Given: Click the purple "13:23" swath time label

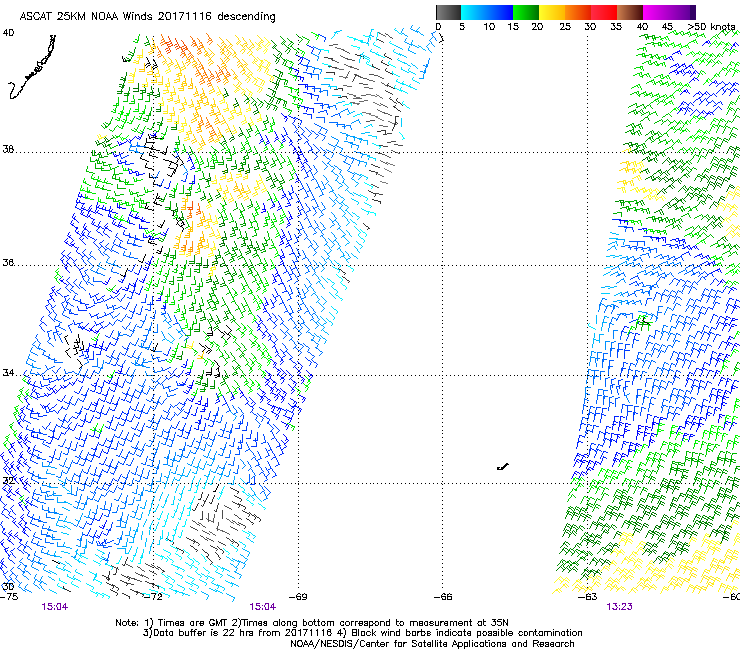Looking at the screenshot, I should 619,607.
